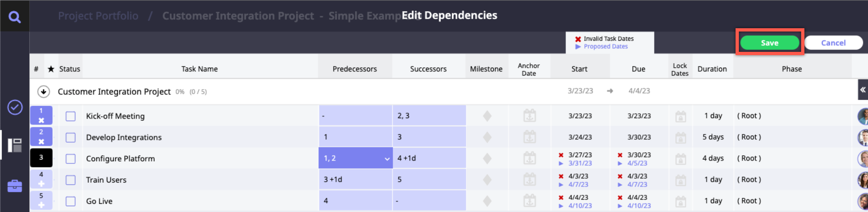Check the Configure Platform status checkbox
Screen dimensions: 868x212
click(70, 159)
